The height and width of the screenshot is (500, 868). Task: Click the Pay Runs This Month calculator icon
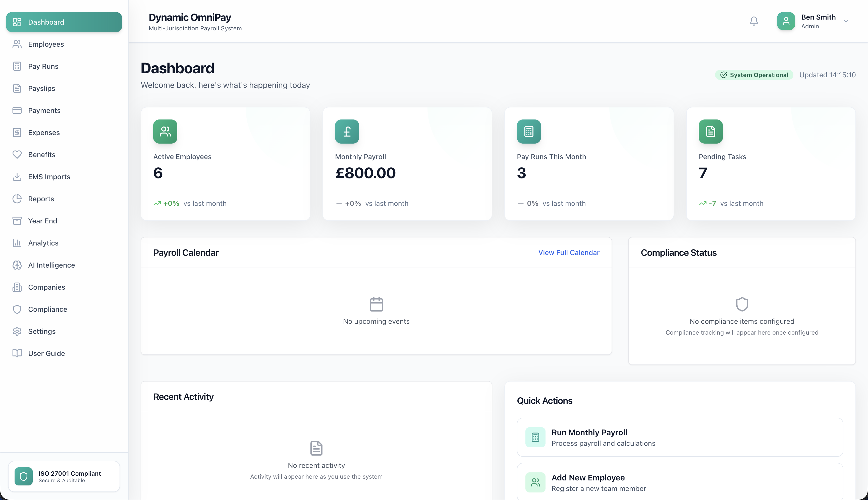[529, 132]
